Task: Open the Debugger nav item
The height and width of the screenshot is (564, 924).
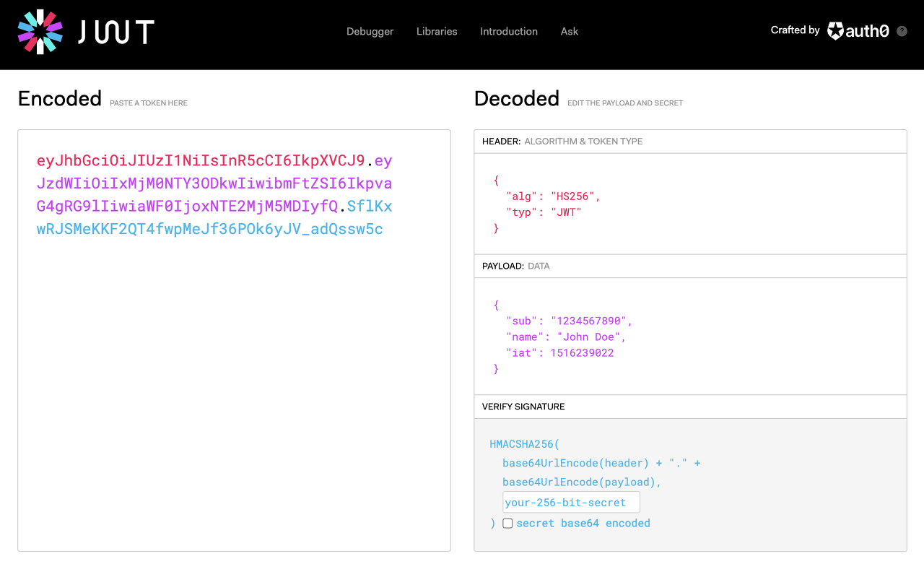Action: (x=370, y=32)
